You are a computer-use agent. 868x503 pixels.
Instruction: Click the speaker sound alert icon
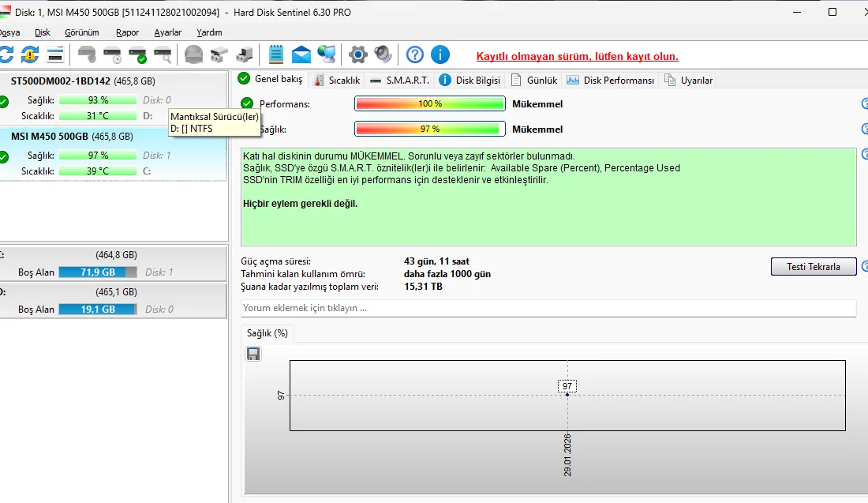click(383, 54)
